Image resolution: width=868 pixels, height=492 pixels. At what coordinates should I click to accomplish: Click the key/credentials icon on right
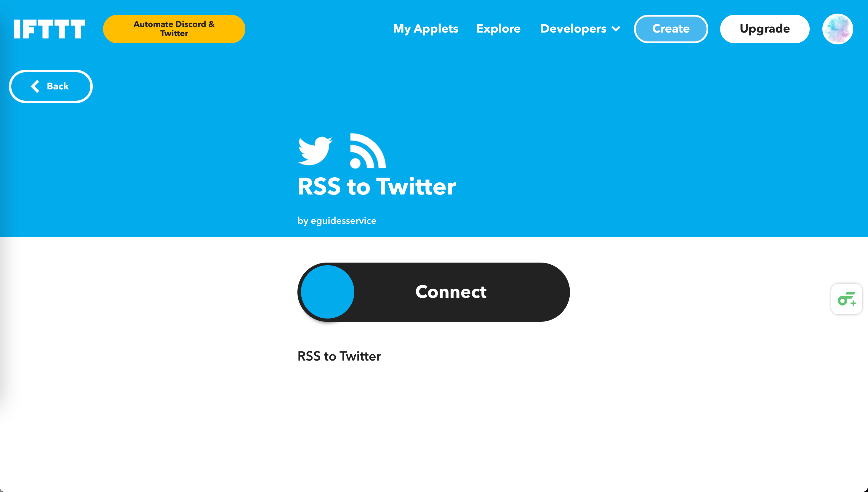[x=847, y=298]
